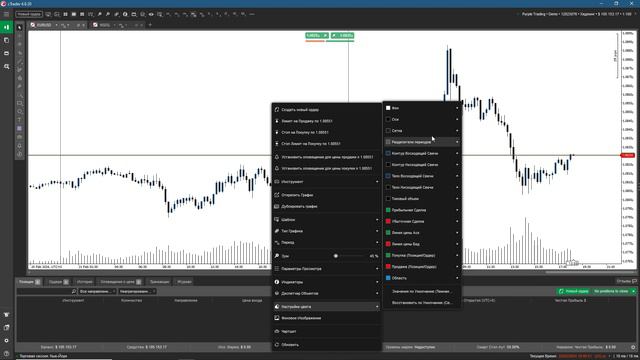Image resolution: width=640 pixels, height=360 pixels.
Task: Apply Значения по Умолчанию dark preset
Action: (x=422, y=291)
